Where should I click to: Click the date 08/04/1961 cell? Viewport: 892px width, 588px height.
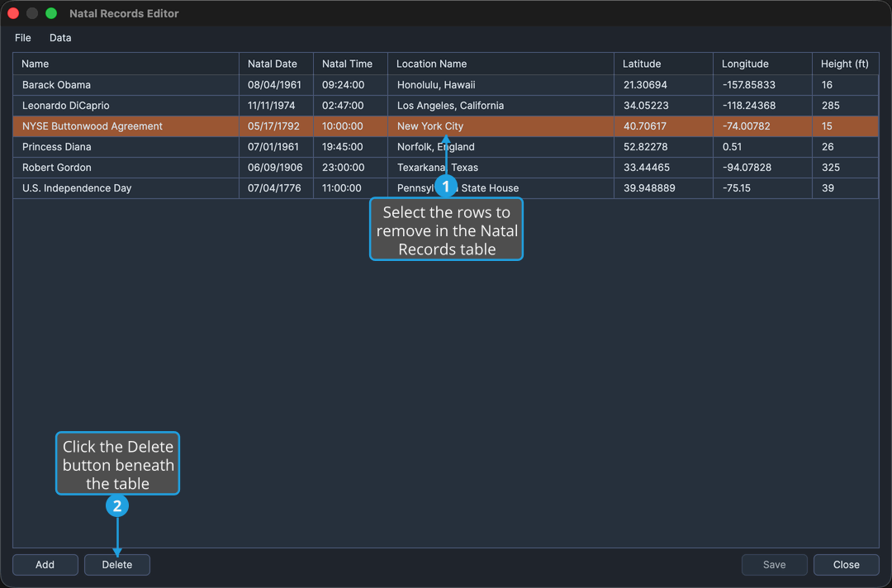point(276,85)
